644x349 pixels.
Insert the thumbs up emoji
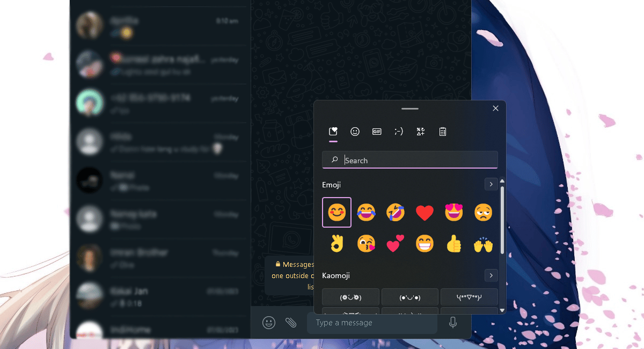coord(454,244)
